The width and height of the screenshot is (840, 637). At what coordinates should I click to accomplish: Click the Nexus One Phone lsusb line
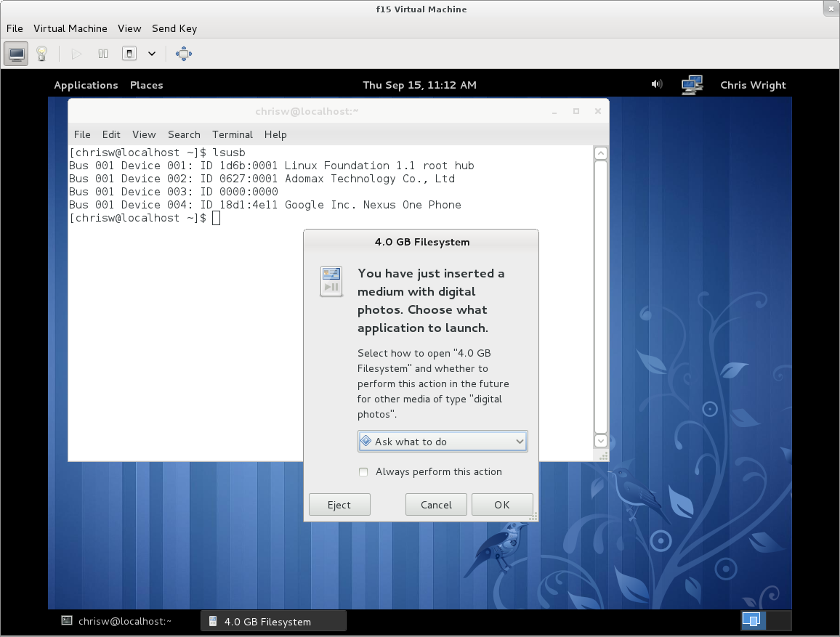tap(264, 205)
